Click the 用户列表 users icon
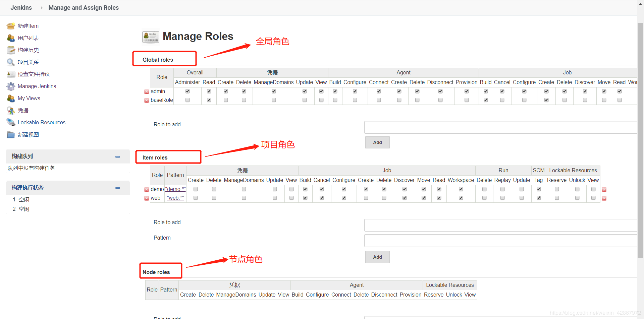Viewport: 644px width, 319px height. click(x=11, y=38)
